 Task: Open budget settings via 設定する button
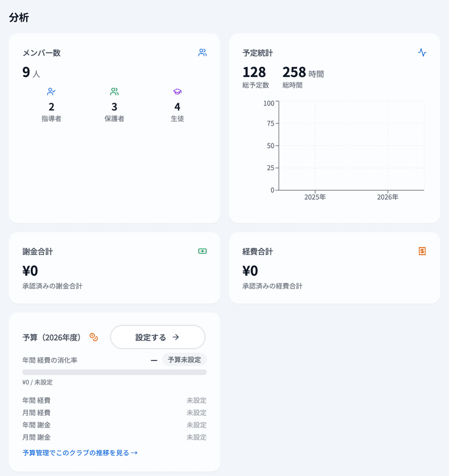click(x=158, y=337)
